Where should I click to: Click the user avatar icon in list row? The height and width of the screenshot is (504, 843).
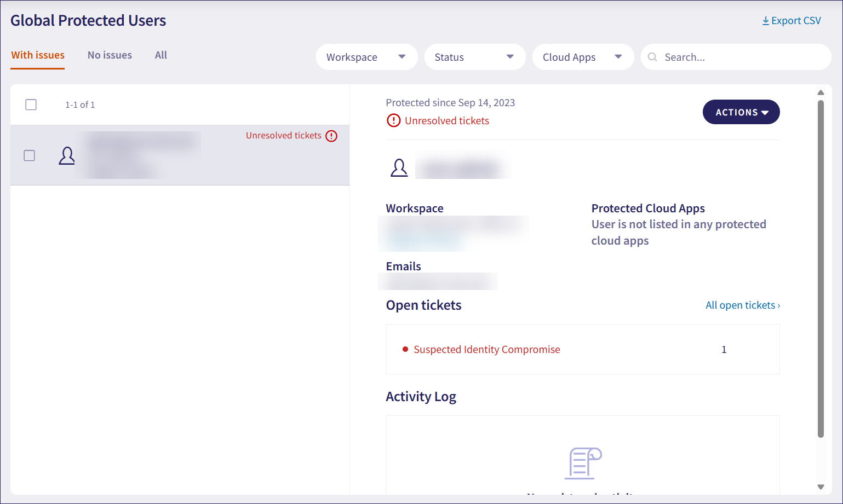(67, 156)
